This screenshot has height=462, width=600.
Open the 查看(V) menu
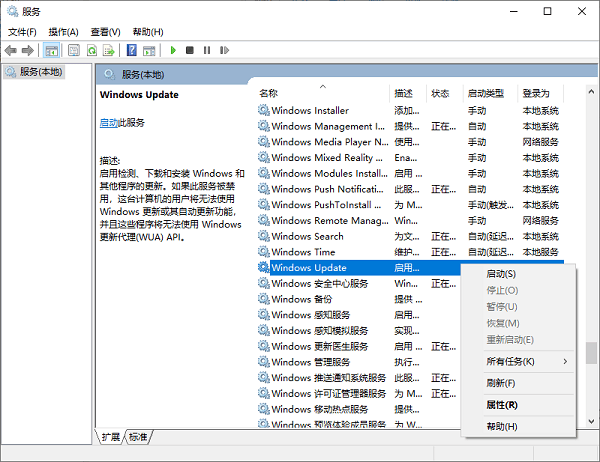[x=105, y=32]
